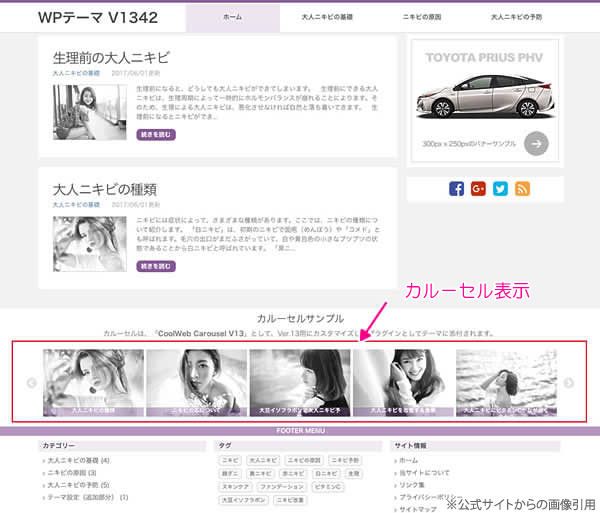Viewport: 600px width, 513px height.
Task: Open article title 大人ニキビの種類
Action: (x=104, y=189)
